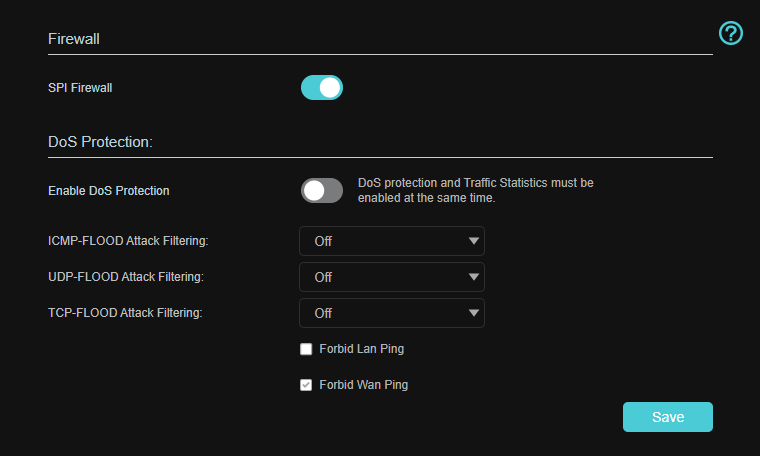This screenshot has width=760, height=456.
Task: Check the Forbid Lan Ping checkbox
Action: coord(306,349)
